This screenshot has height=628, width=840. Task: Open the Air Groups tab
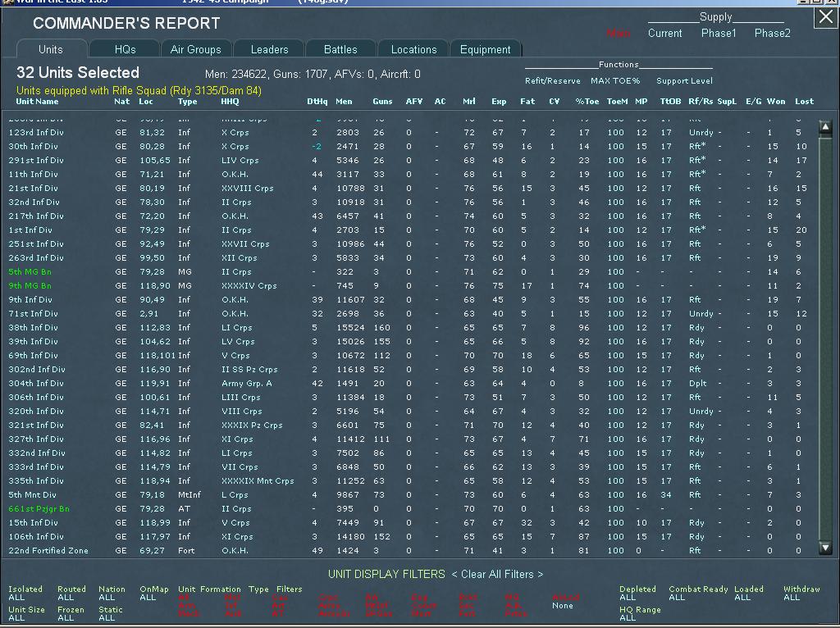tap(195, 49)
